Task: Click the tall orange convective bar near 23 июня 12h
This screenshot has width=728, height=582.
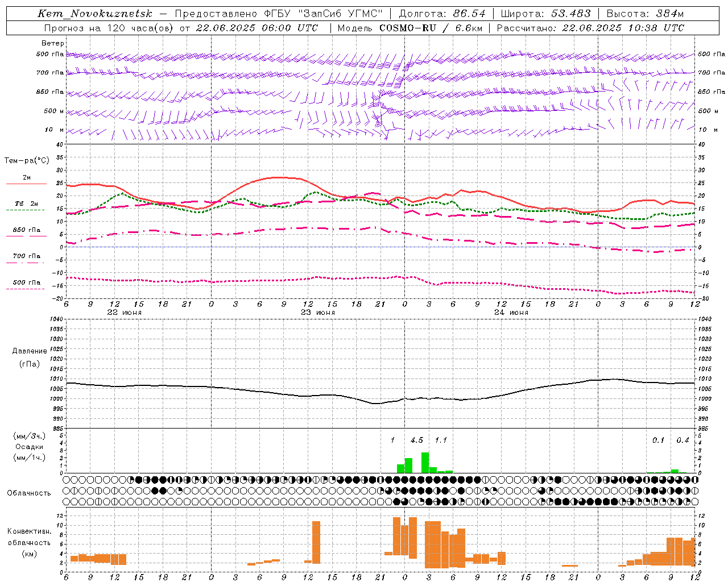Action: [x=316, y=542]
